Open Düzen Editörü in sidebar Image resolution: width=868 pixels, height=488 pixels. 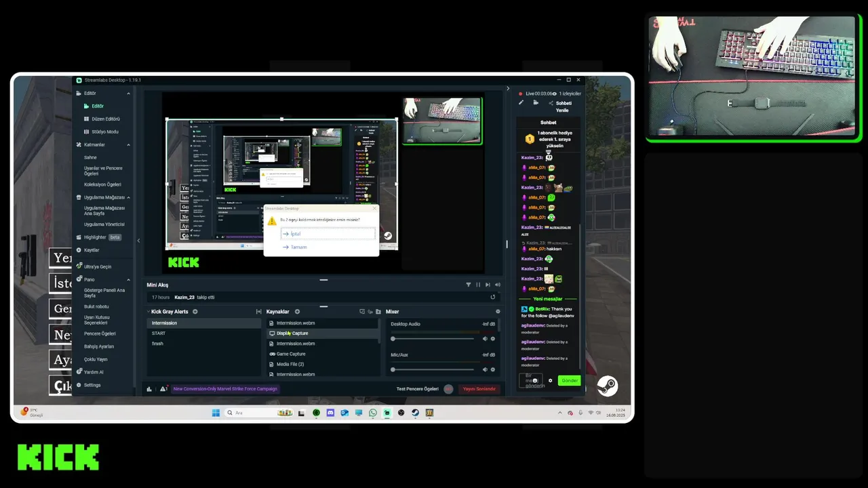101,119
